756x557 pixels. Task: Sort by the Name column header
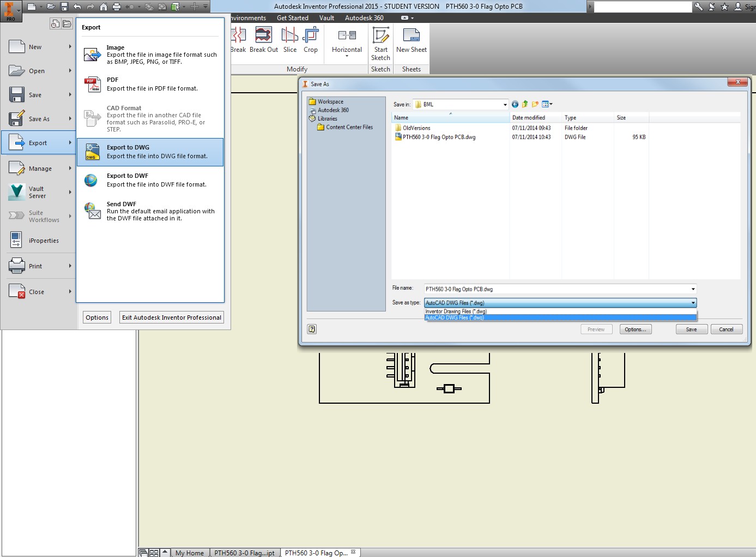pyautogui.click(x=450, y=118)
